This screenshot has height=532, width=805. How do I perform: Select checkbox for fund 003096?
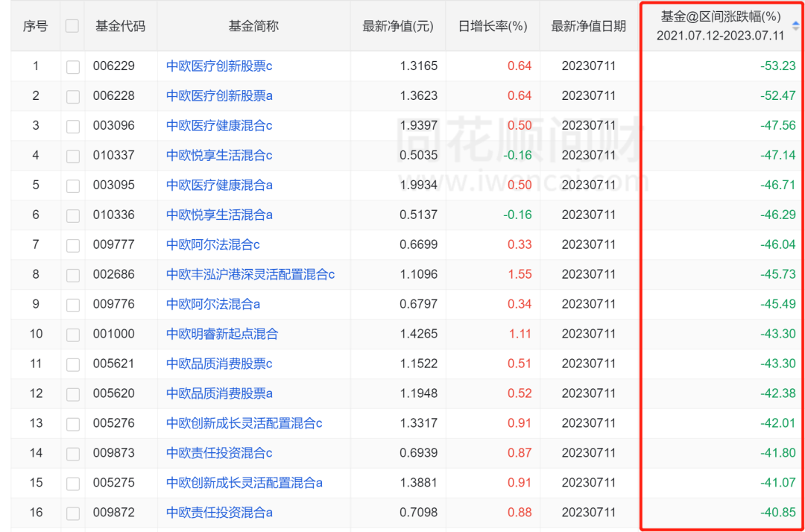pyautogui.click(x=73, y=126)
